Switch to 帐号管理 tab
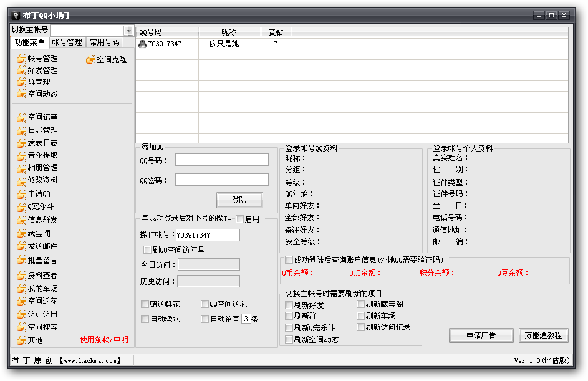 point(67,42)
